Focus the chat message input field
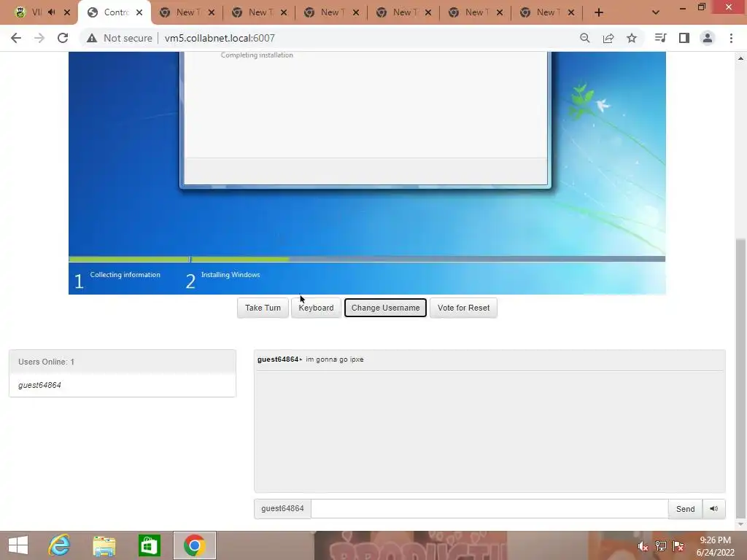The height and width of the screenshot is (560, 747). click(x=489, y=508)
